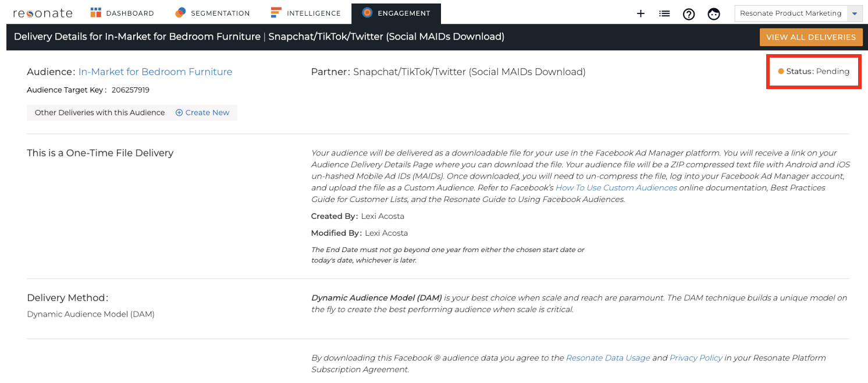The width and height of the screenshot is (868, 383).
Task: Open In-Market for Bedroom Furniture audience link
Action: [155, 72]
